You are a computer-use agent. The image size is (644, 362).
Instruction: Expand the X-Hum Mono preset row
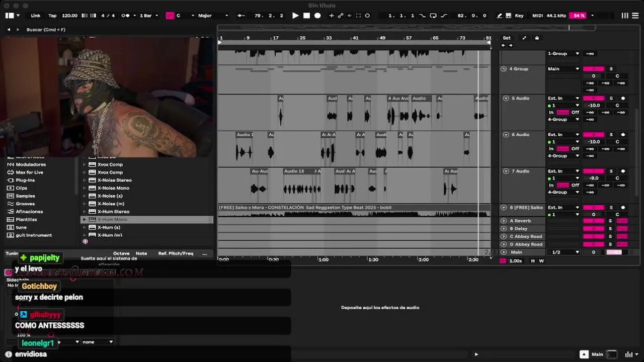point(84,220)
